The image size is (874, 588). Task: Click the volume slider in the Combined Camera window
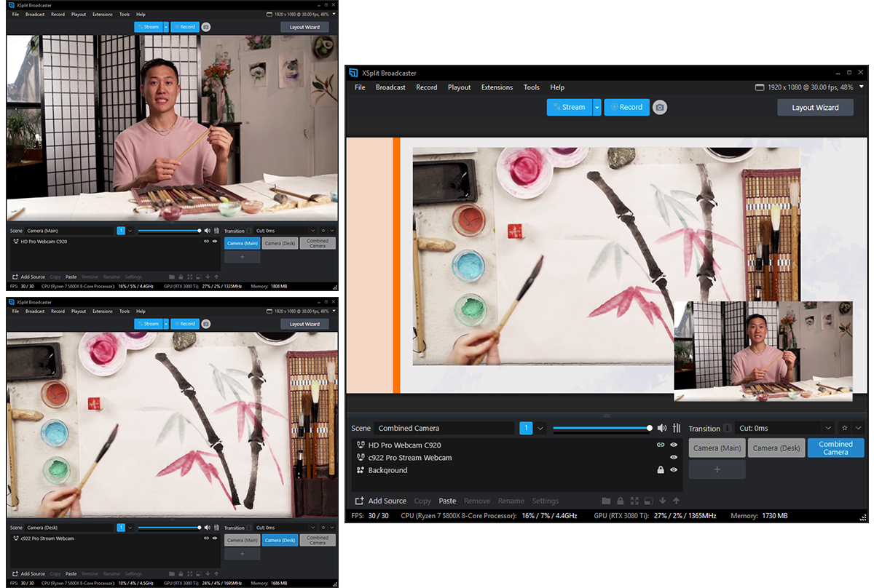(602, 428)
